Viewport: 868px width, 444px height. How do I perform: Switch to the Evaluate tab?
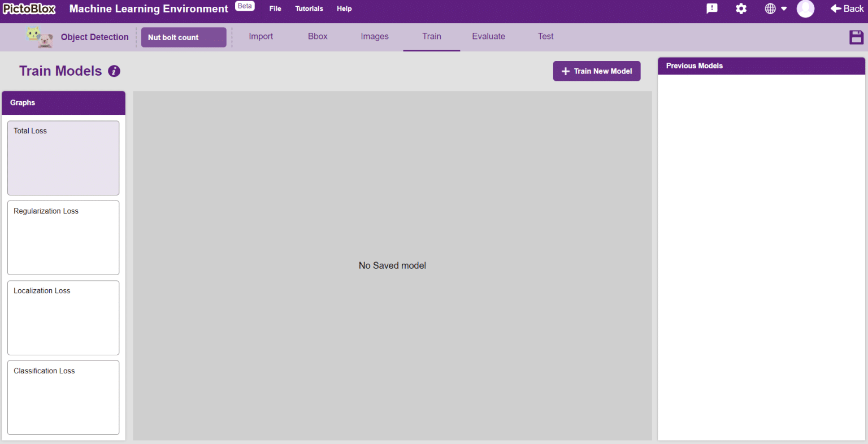488,36
